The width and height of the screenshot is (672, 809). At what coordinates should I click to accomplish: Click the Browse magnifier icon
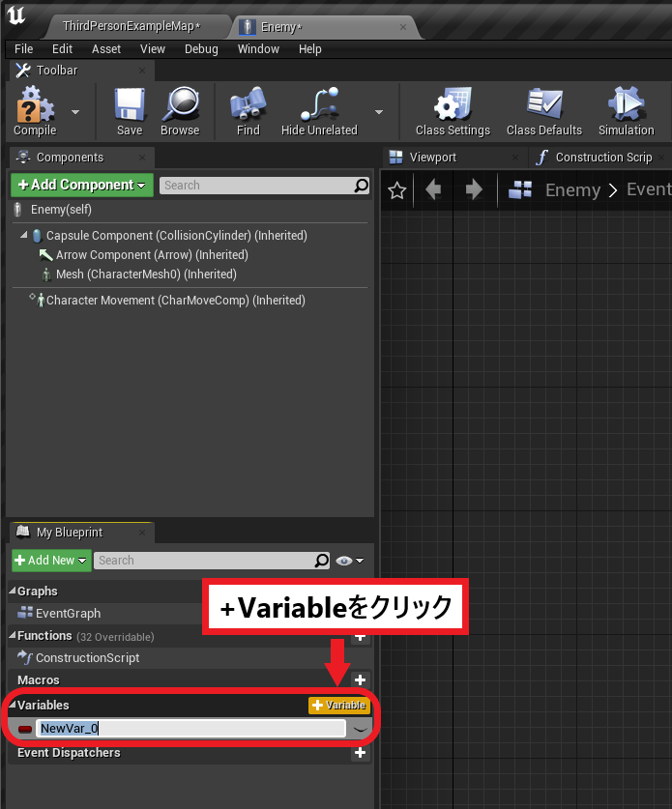click(180, 111)
